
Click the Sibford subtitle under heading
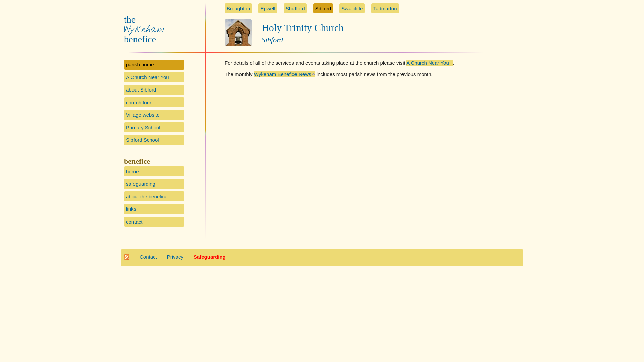pos(272,40)
